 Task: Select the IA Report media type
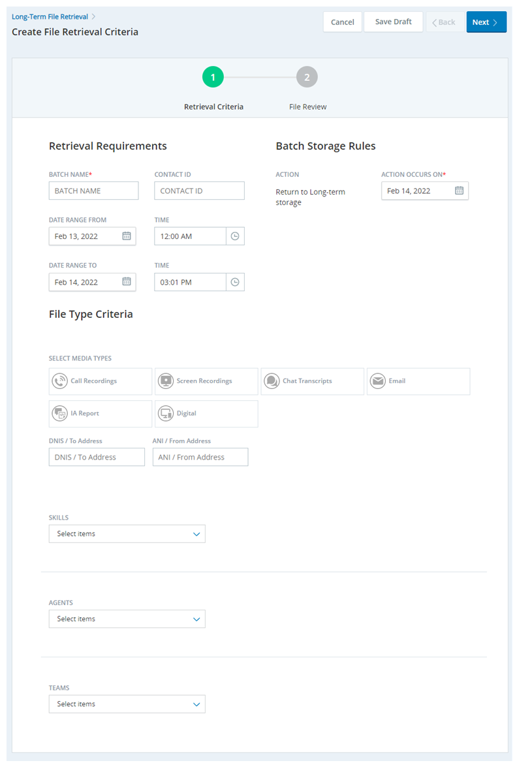click(100, 414)
